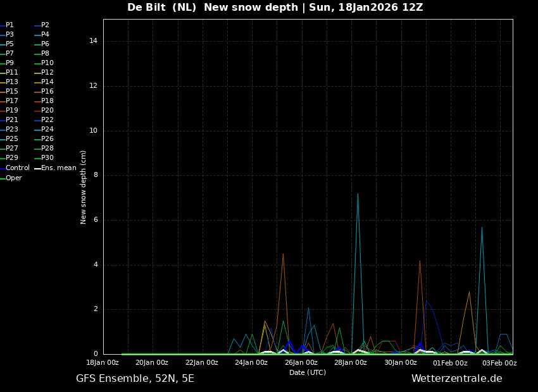Image resolution: width=538 pixels, height=392 pixels.
Task: Select legend entry P12
Action: tap(44, 73)
